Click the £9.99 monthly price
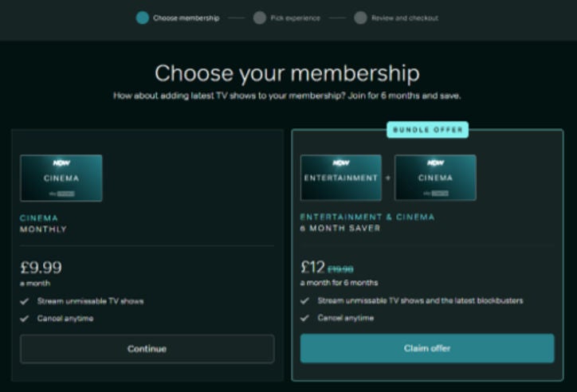577x392 pixels. [41, 268]
